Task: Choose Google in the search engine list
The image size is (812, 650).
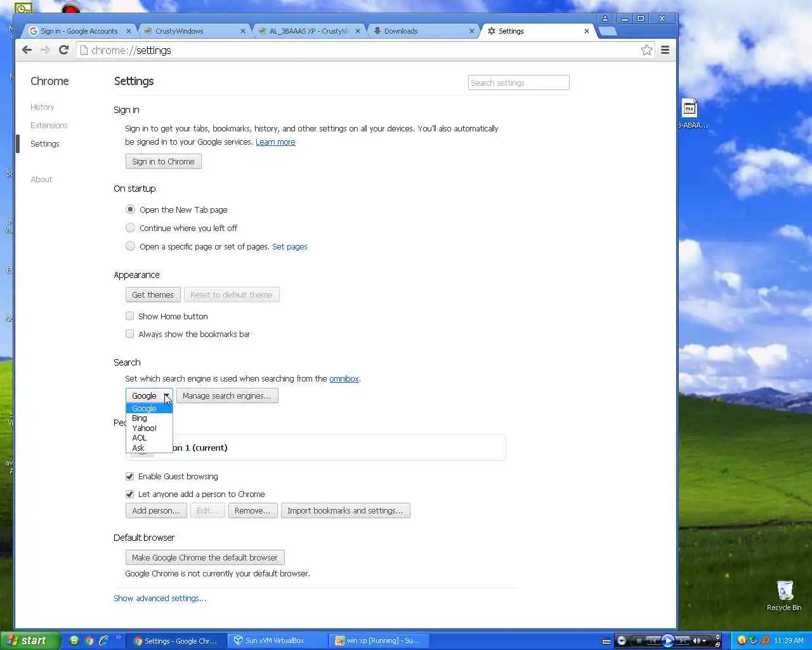Action: (149, 408)
